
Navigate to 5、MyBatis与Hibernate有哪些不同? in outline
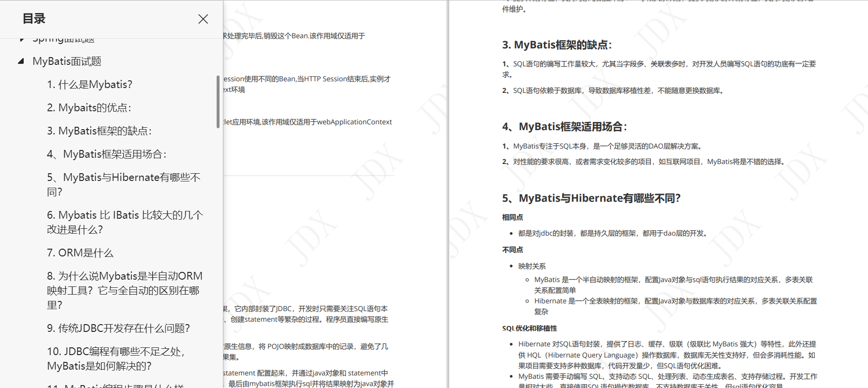pos(124,185)
